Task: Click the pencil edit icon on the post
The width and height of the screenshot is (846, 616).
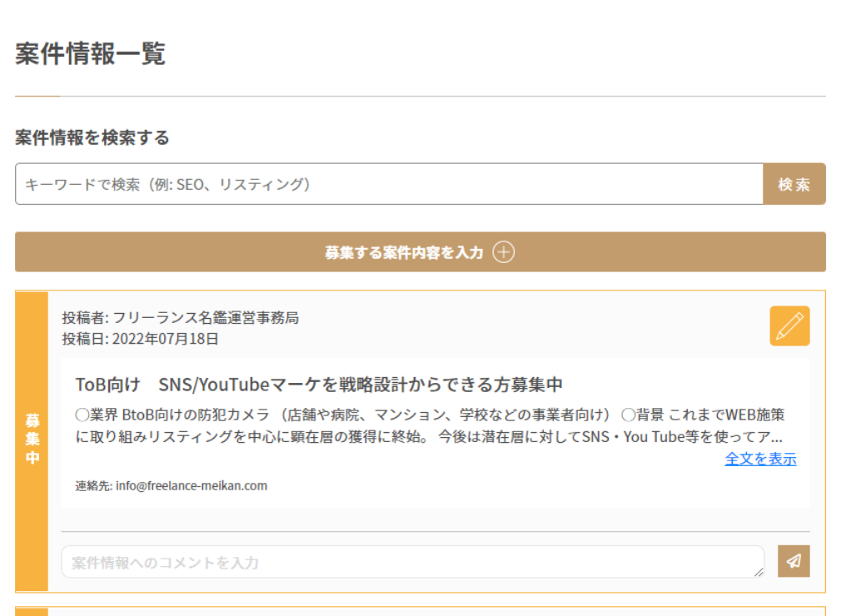Action: [x=789, y=325]
